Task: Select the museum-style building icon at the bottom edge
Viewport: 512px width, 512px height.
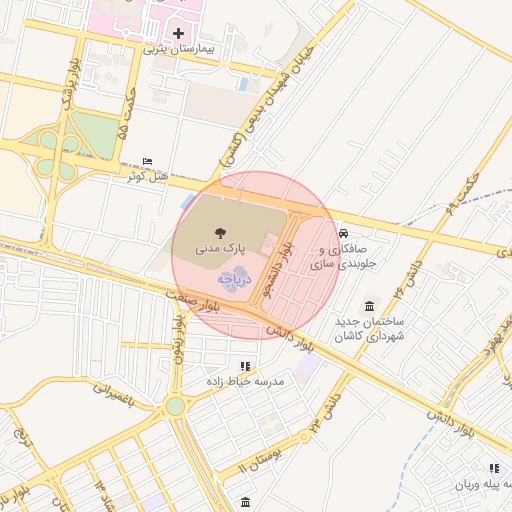Action: click(245, 502)
